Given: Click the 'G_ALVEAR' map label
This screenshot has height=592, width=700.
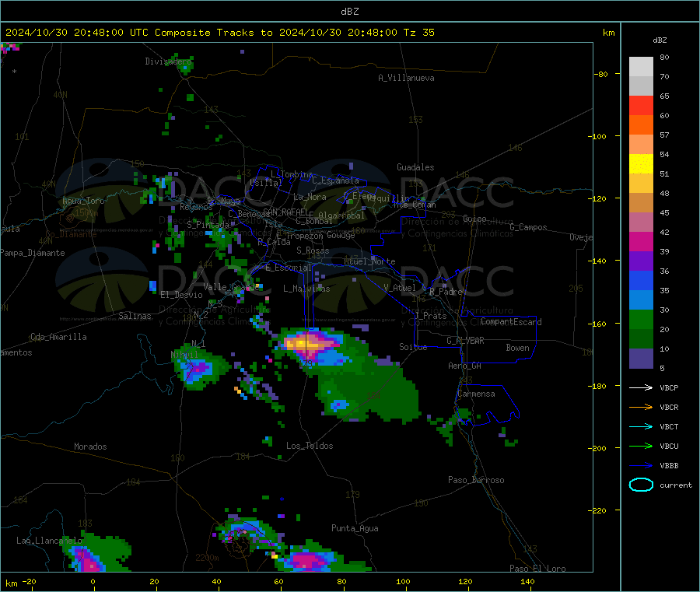Looking at the screenshot, I should point(465,341).
